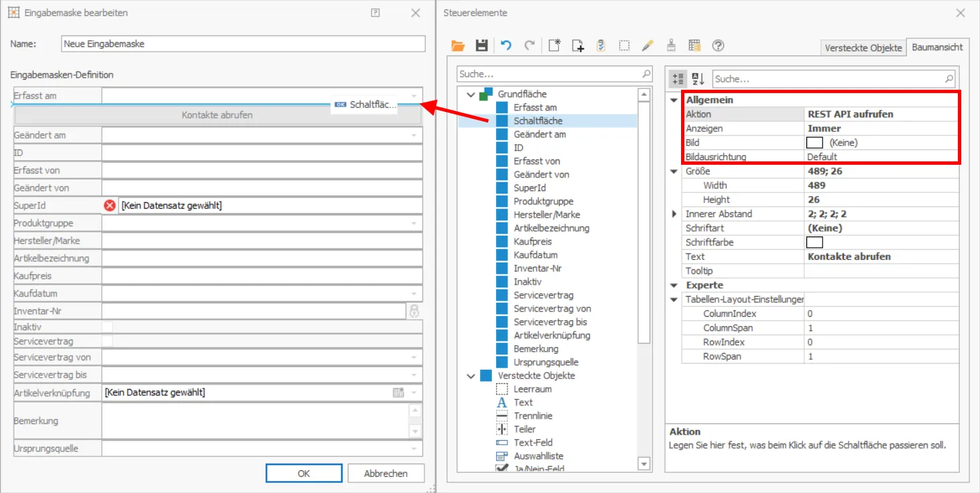Confirm with the OK button
Image resolution: width=980 pixels, height=493 pixels.
tap(304, 473)
